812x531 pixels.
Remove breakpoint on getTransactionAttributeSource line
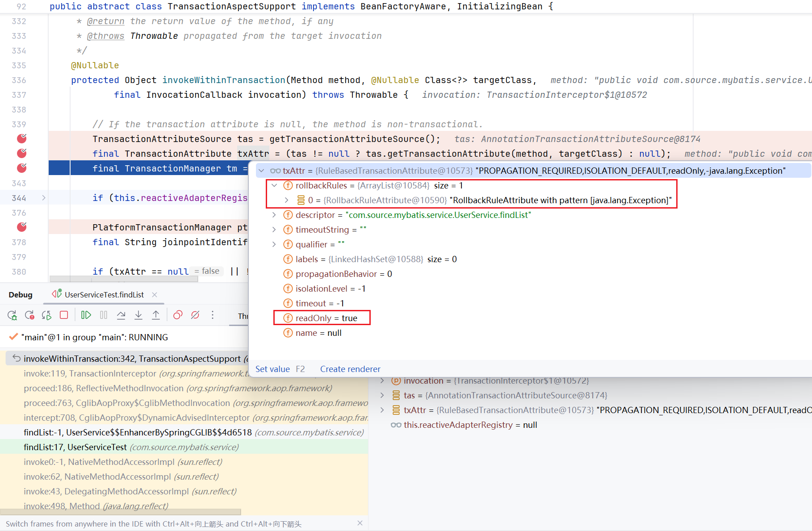point(21,138)
